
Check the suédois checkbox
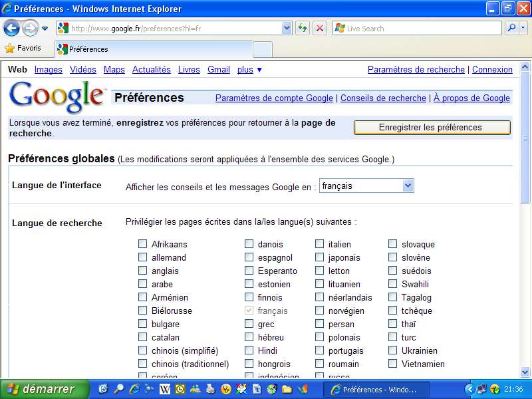tap(392, 271)
